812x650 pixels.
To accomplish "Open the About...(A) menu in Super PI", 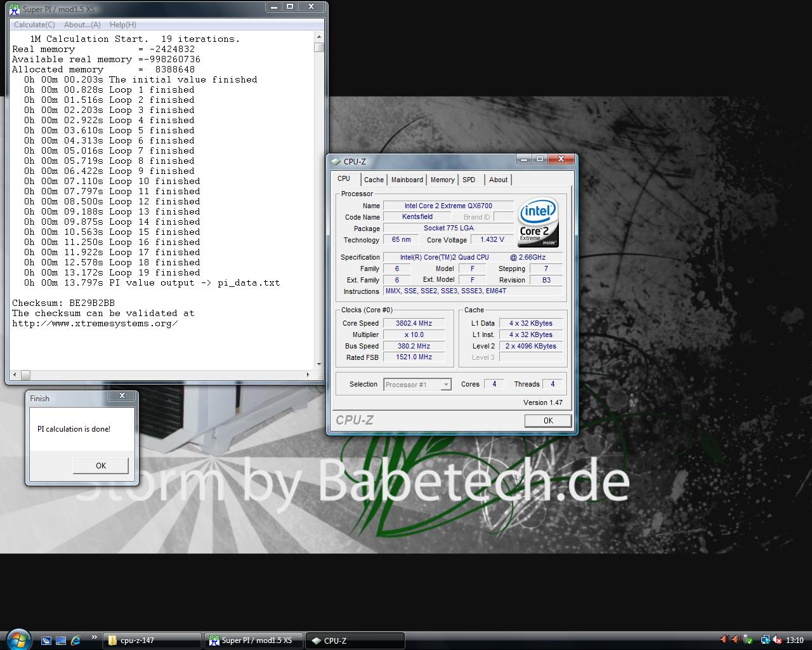I will point(82,25).
